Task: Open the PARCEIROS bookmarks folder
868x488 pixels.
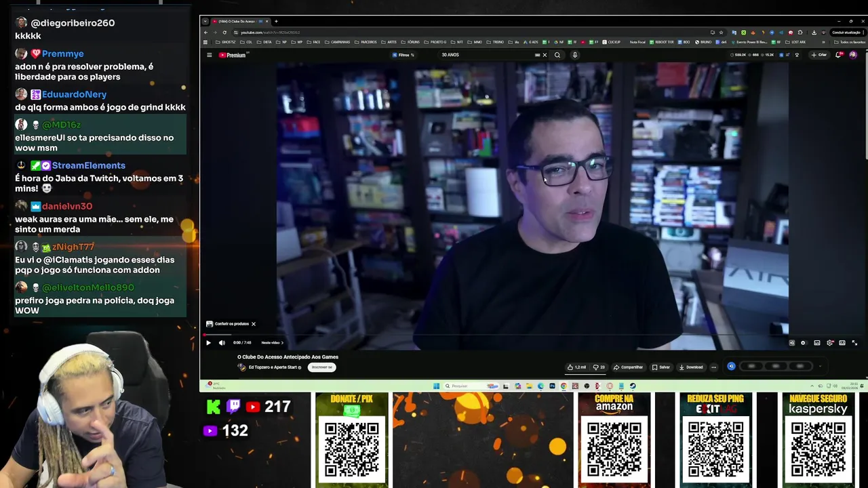Action: [366, 42]
